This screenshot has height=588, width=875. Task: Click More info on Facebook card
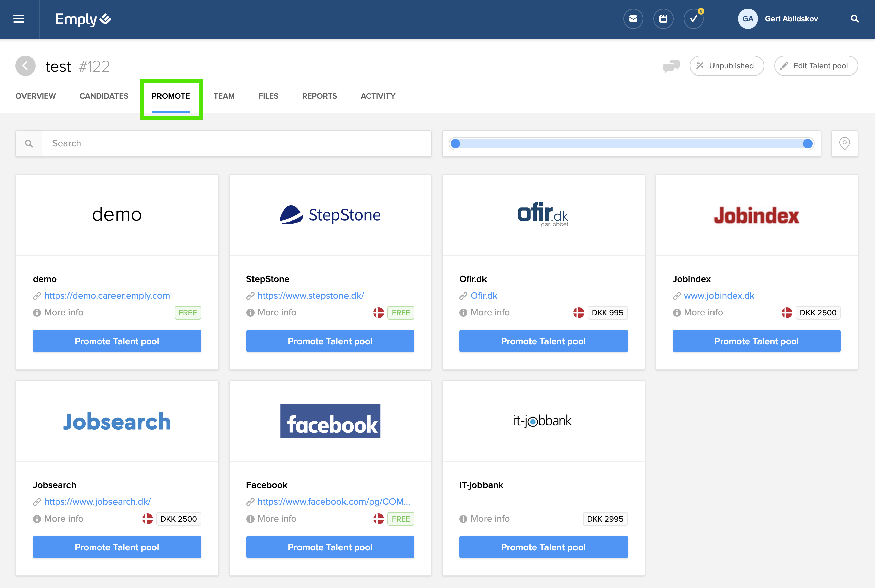tap(277, 519)
